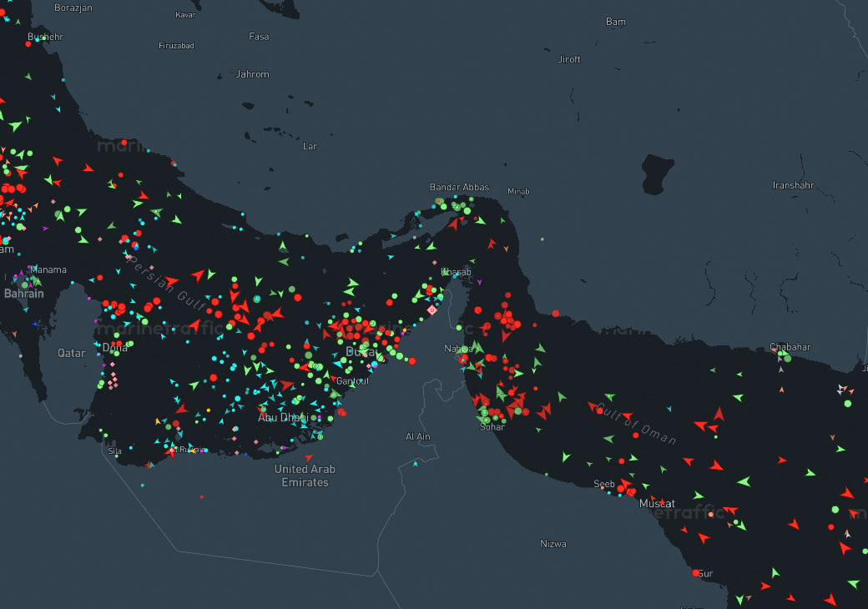This screenshot has height=609, width=868.
Task: Click the Jahrom city label
Action: point(252,74)
